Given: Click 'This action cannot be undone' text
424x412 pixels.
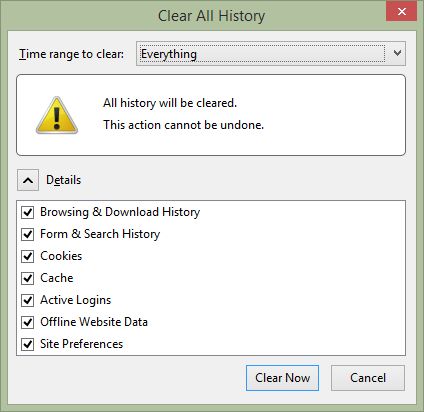Looking at the screenshot, I should point(183,125).
